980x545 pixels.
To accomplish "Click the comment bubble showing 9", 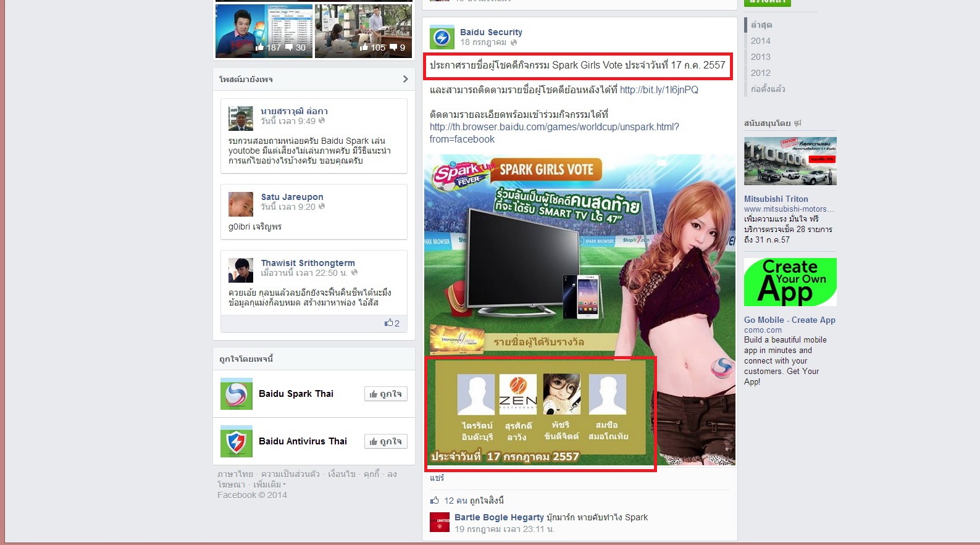I will coord(393,47).
